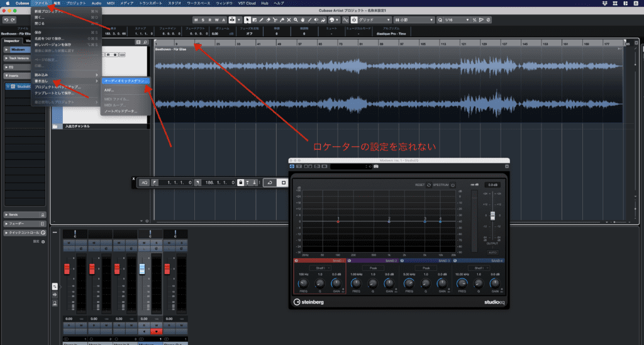
Task: Click the Redo arrow in the toolbar
Action: [13, 19]
